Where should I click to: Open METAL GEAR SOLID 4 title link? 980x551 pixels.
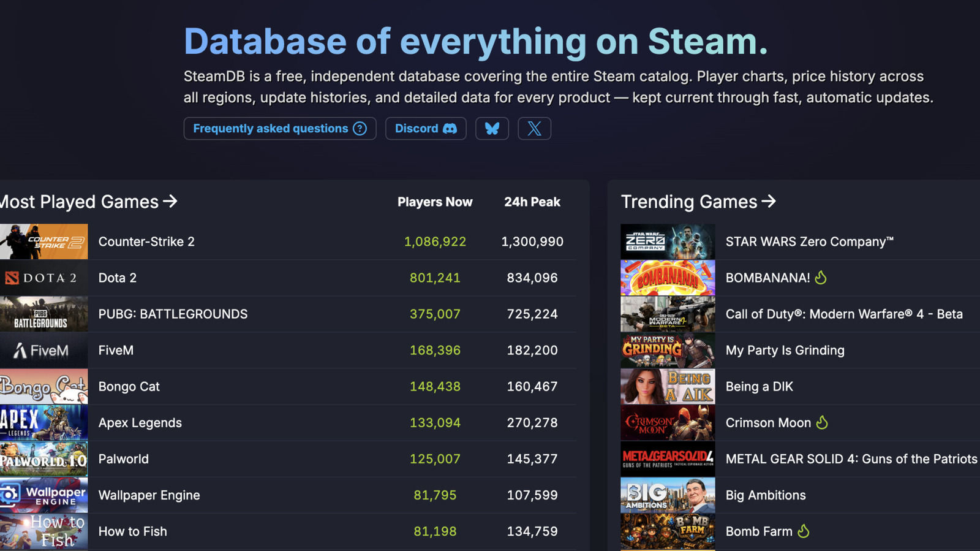pos(851,458)
